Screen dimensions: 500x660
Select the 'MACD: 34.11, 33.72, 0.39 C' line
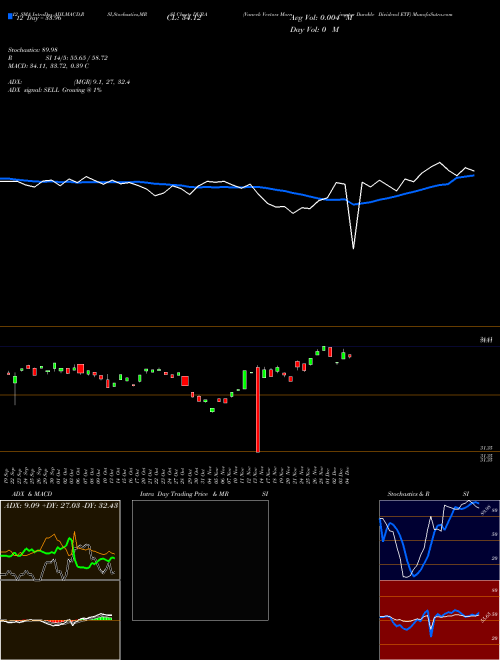[48, 66]
